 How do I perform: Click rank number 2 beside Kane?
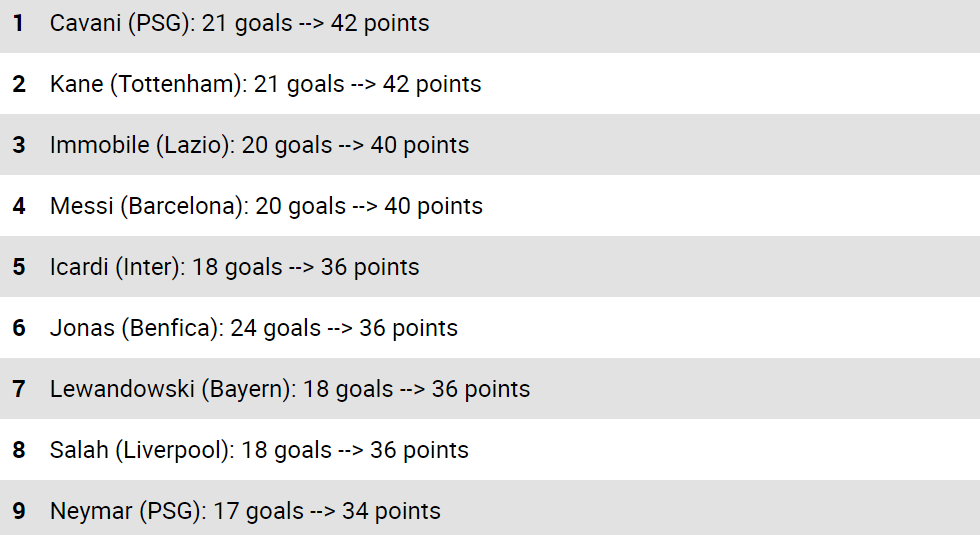[x=19, y=84]
